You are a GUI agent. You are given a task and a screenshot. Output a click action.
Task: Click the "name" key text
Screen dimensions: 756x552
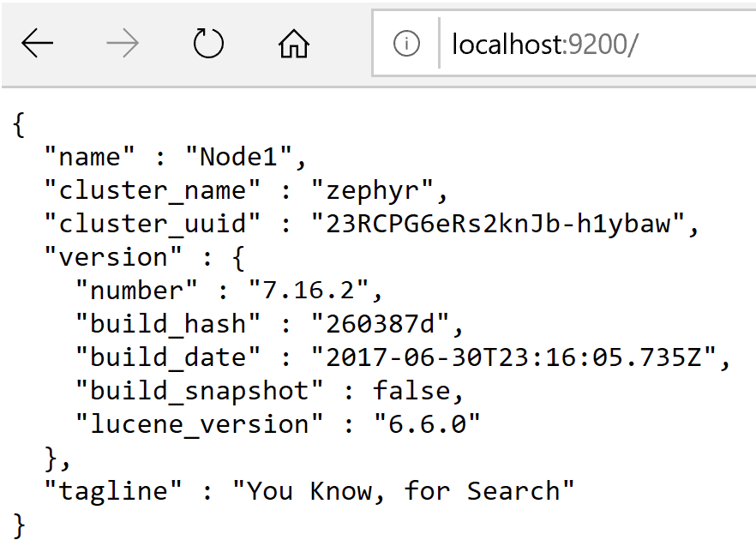point(90,157)
